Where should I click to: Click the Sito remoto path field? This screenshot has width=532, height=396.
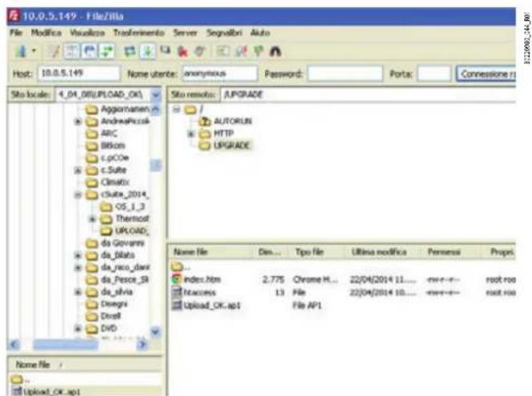(368, 94)
